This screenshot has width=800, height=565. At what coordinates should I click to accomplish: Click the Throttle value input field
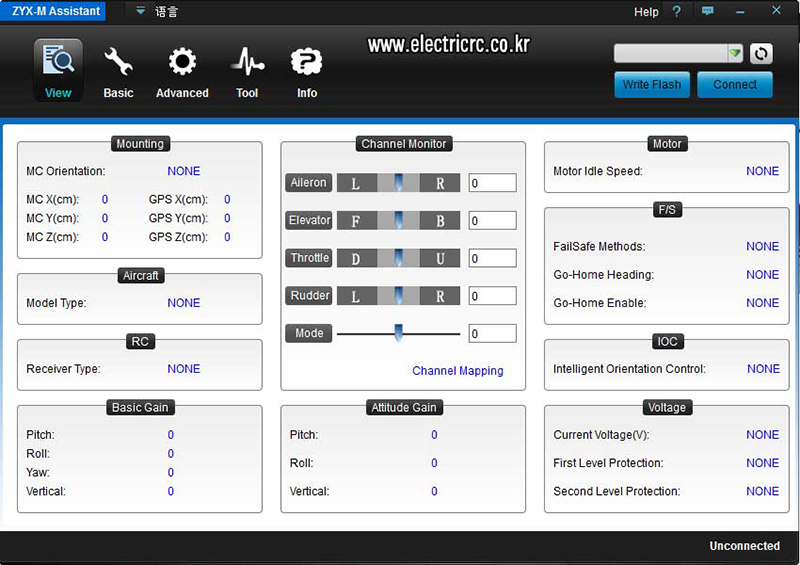tap(492, 258)
